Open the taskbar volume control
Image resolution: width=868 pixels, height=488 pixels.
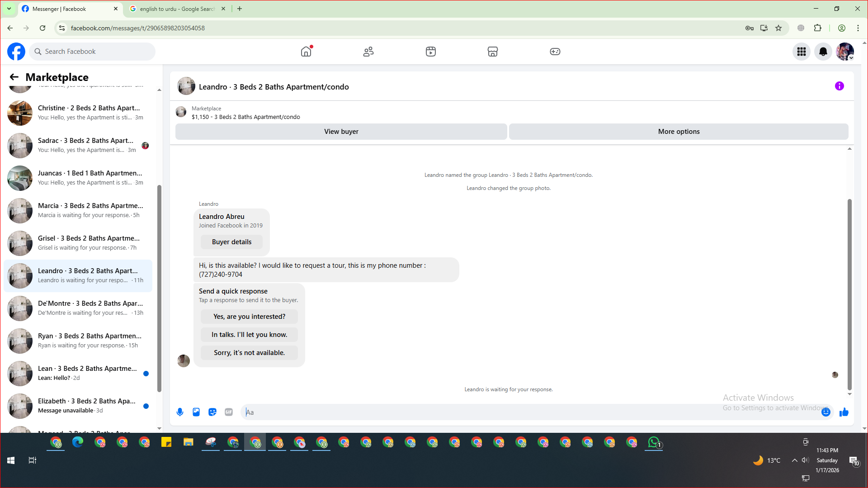(x=805, y=460)
